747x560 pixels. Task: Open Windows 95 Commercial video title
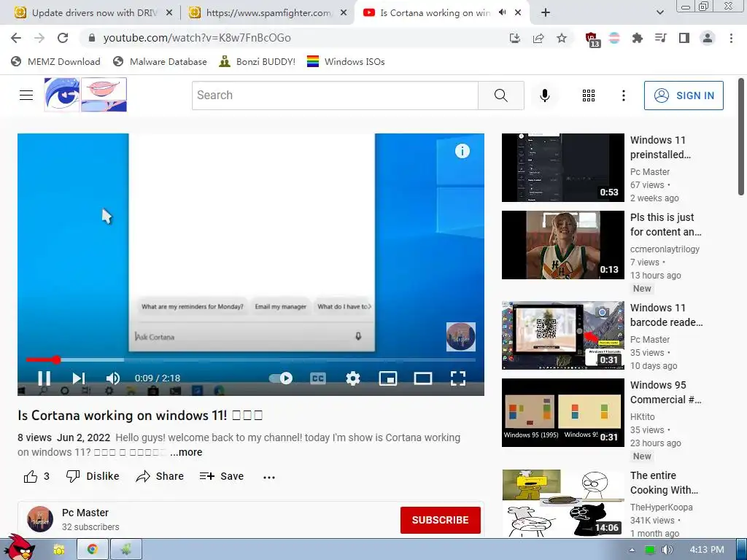point(665,392)
